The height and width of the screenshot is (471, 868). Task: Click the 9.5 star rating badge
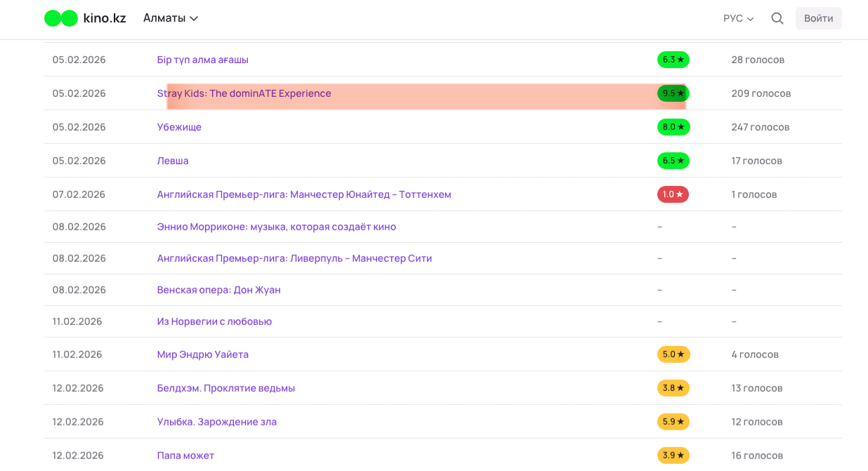pyautogui.click(x=673, y=93)
